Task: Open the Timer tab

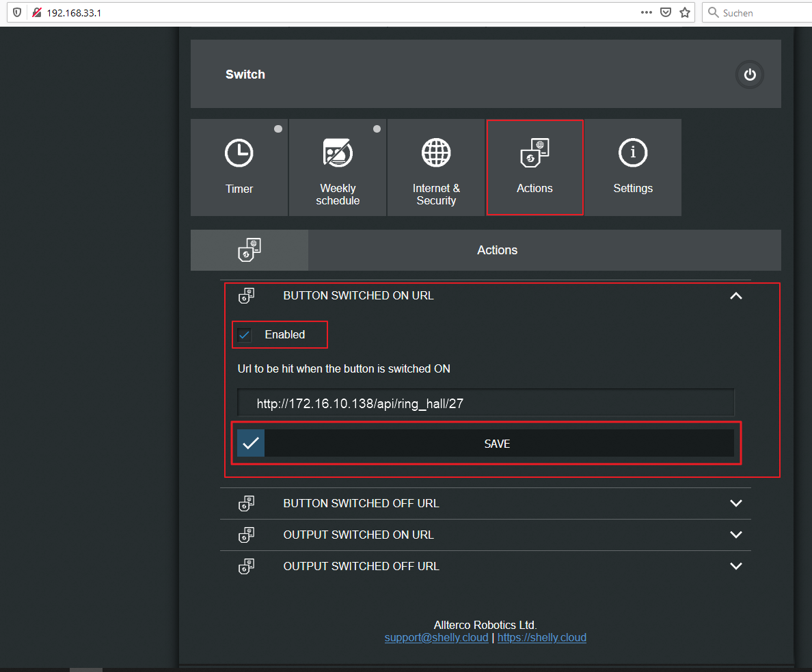Action: coord(239,167)
